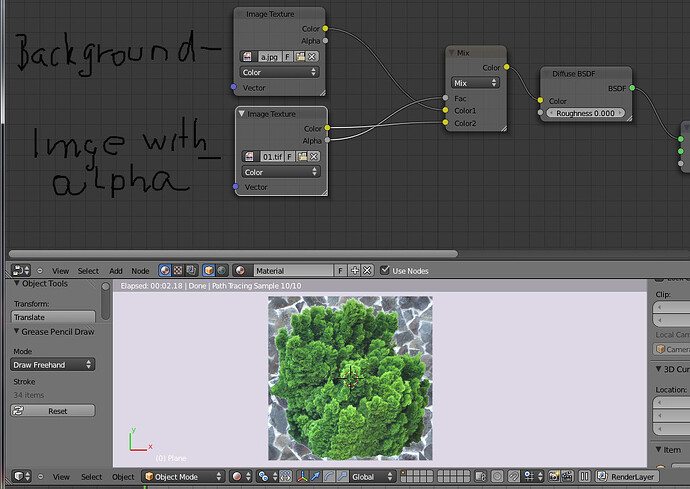The width and height of the screenshot is (690, 489).
Task: Open material browse sphere icon
Action: click(242, 270)
